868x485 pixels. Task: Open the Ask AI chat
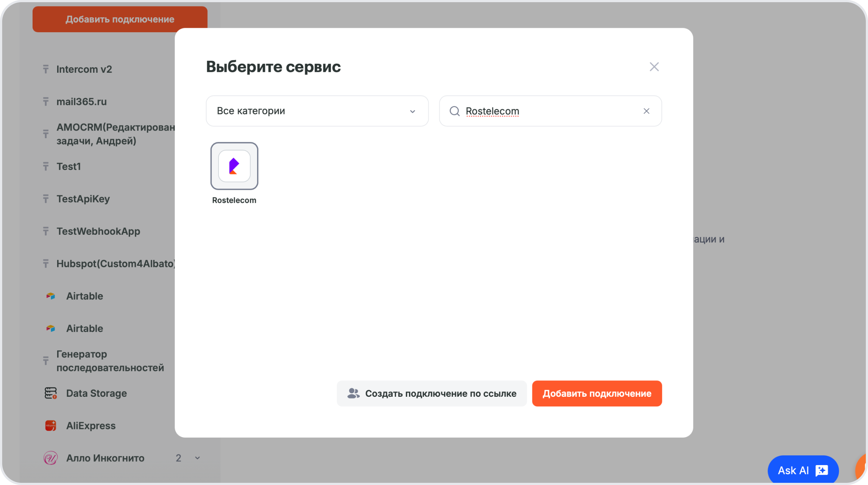[803, 470]
